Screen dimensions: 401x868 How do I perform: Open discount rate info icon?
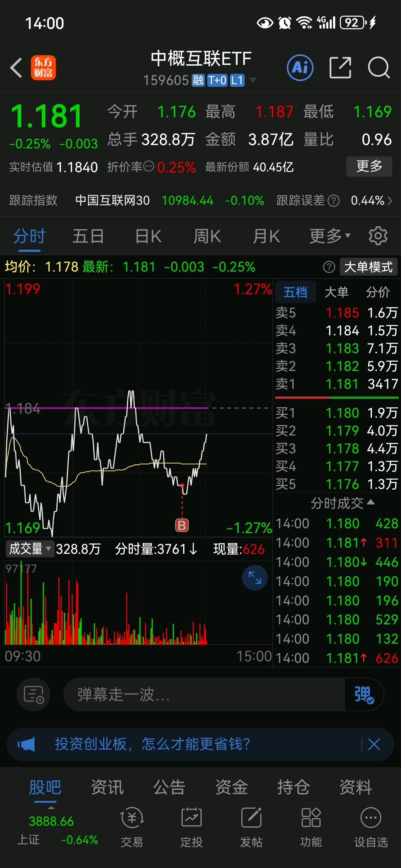(149, 166)
